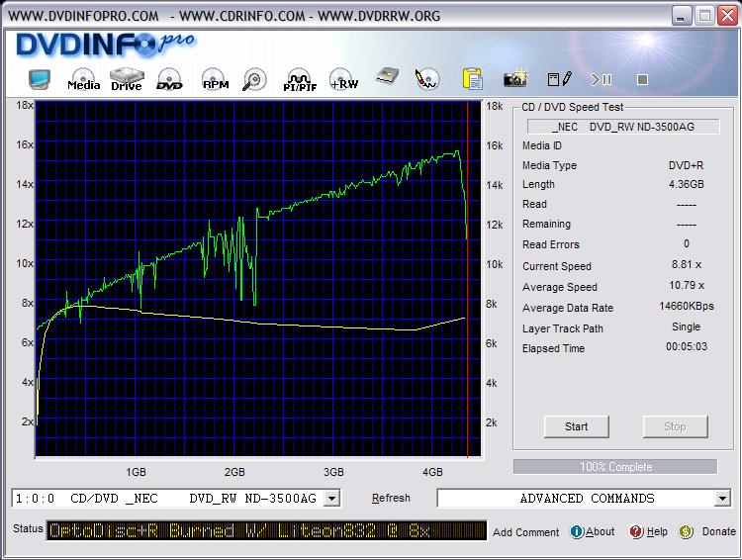Click the yellow clipboard copy icon

click(472, 78)
